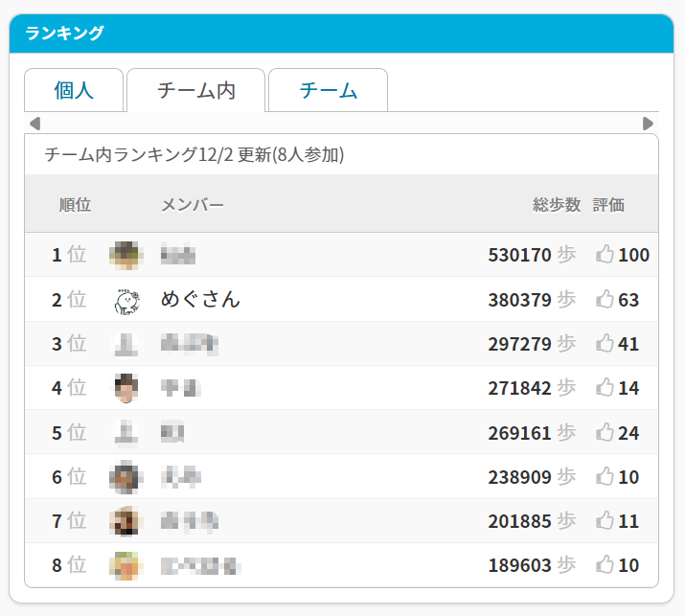Select the rank 8 member's avatar
The width and height of the screenshot is (685, 616).
click(x=126, y=565)
